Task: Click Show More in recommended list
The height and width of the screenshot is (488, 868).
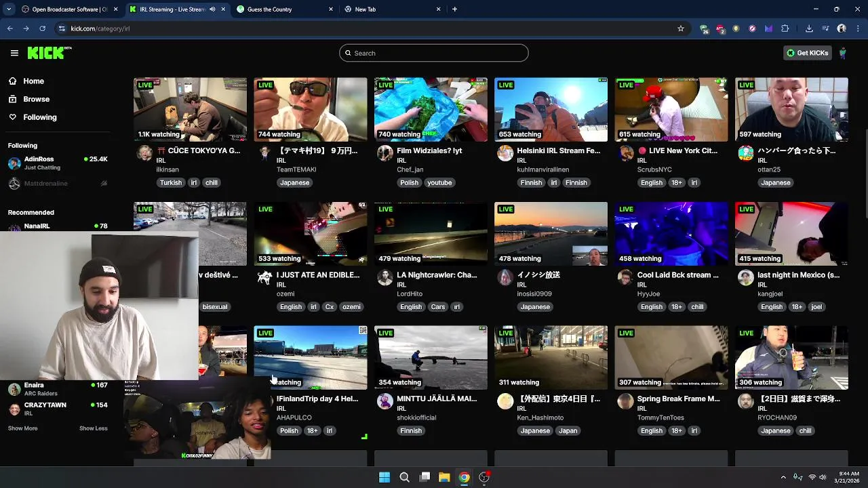Action: tap(22, 428)
